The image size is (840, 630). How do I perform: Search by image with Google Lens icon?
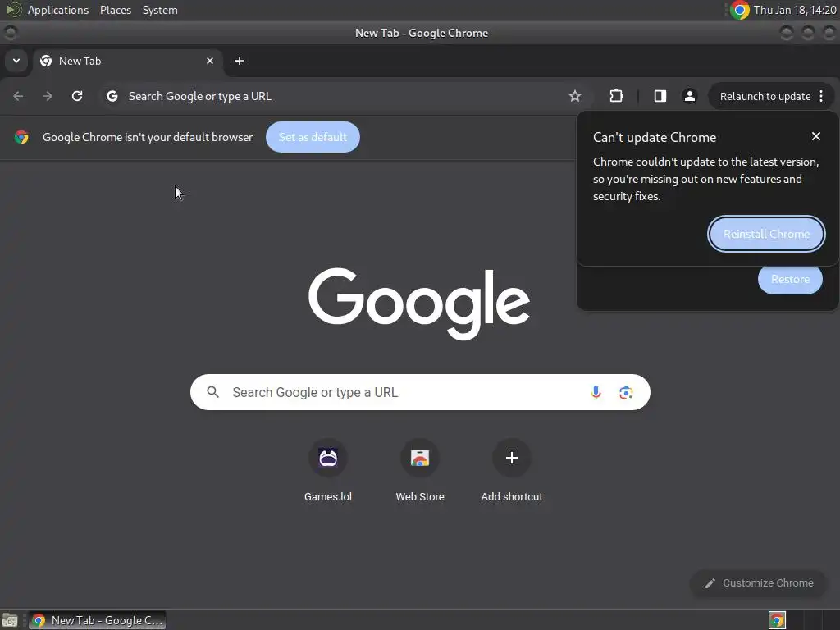click(x=626, y=393)
